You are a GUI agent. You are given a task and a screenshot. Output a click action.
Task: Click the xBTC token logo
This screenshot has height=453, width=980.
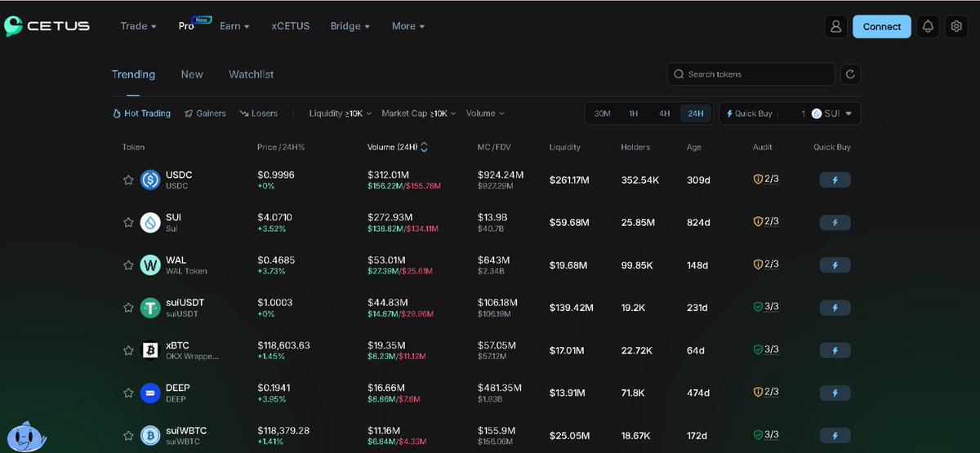point(150,350)
